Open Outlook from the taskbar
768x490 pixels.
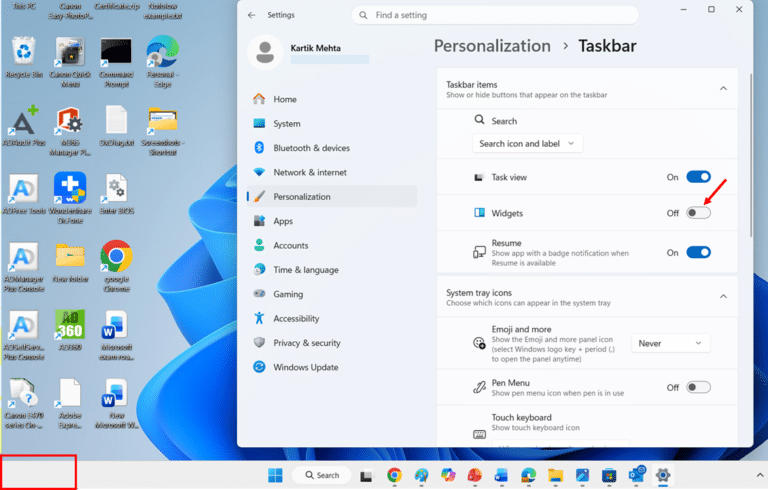(637, 474)
